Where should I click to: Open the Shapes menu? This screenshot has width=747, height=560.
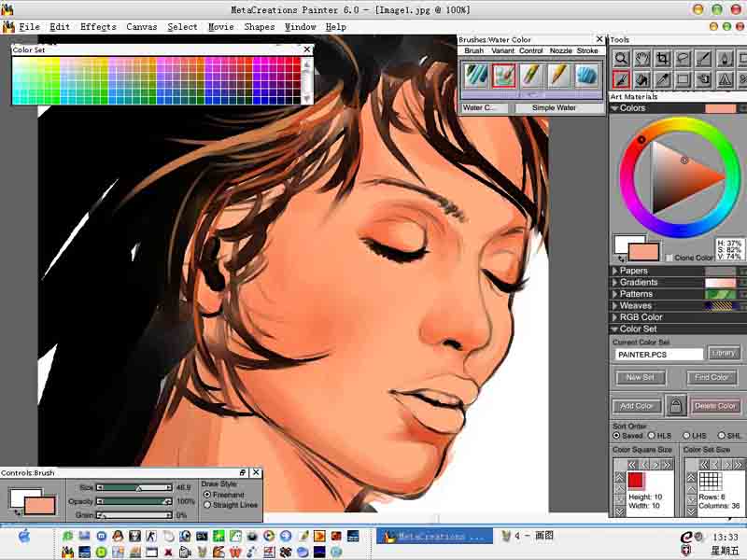point(260,27)
